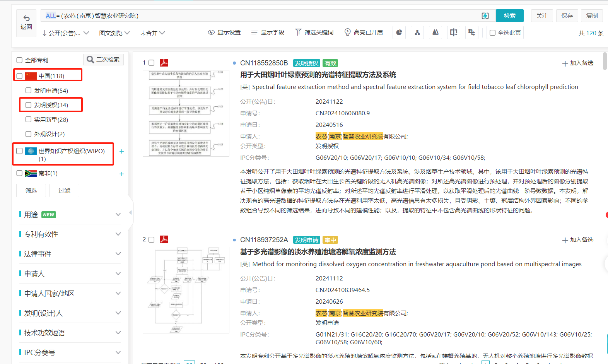Click the triangle mountain chart toolbar icon
This screenshot has width=608, height=364.
[x=436, y=32]
